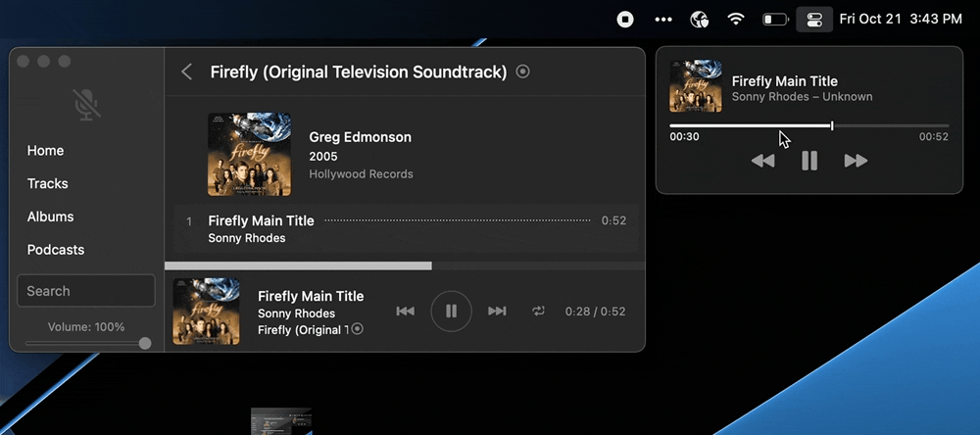
Task: Select the Greg Edmonson artist name
Action: point(360,137)
